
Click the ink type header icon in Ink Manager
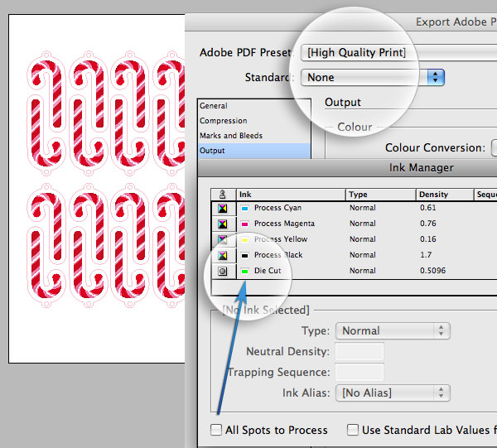pos(222,195)
